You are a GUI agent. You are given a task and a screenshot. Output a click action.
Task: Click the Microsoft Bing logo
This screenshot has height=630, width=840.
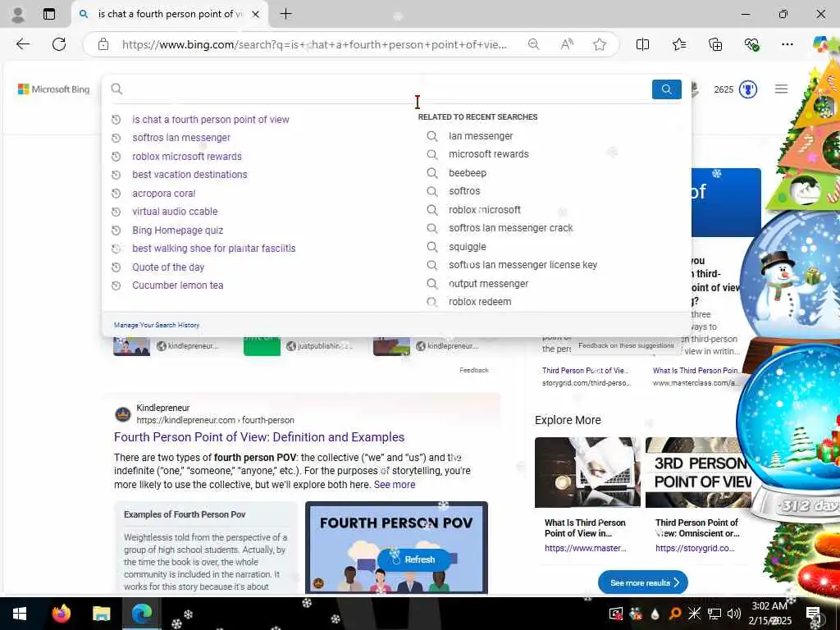point(53,89)
